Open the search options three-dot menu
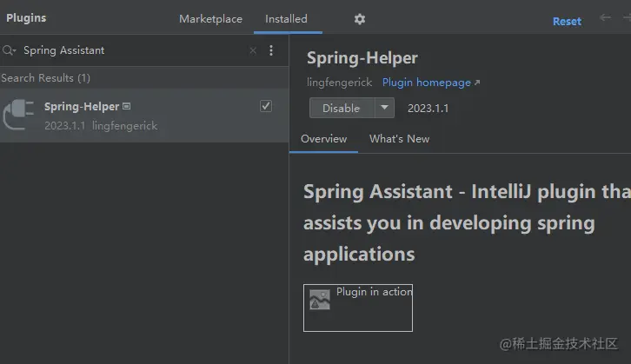The height and width of the screenshot is (364, 631). 271,50
